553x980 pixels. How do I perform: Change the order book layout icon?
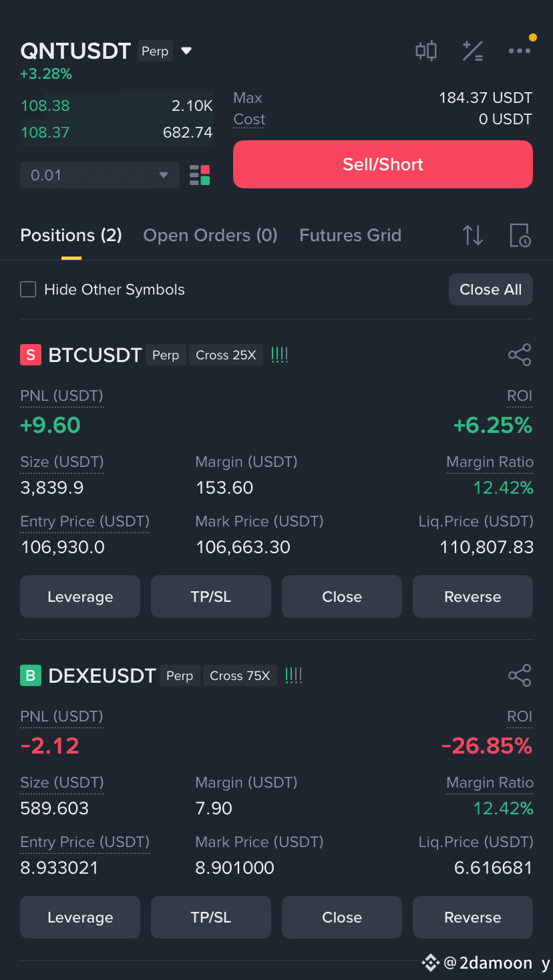[200, 175]
